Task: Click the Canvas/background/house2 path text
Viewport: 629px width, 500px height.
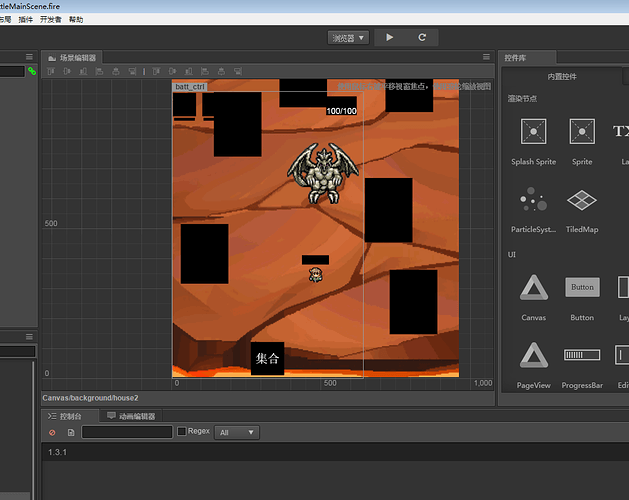Action: [x=90, y=398]
